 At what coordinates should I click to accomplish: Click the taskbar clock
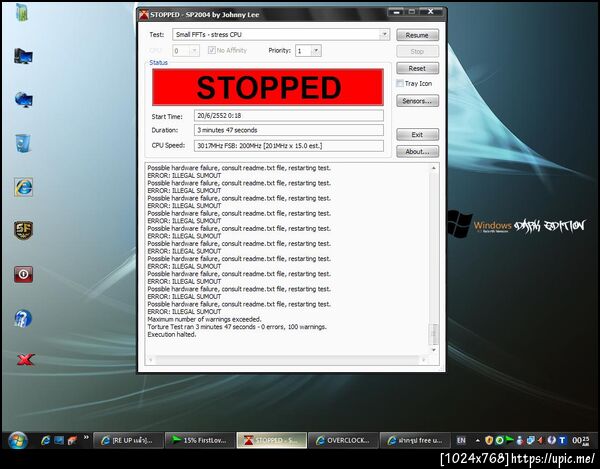(581, 441)
